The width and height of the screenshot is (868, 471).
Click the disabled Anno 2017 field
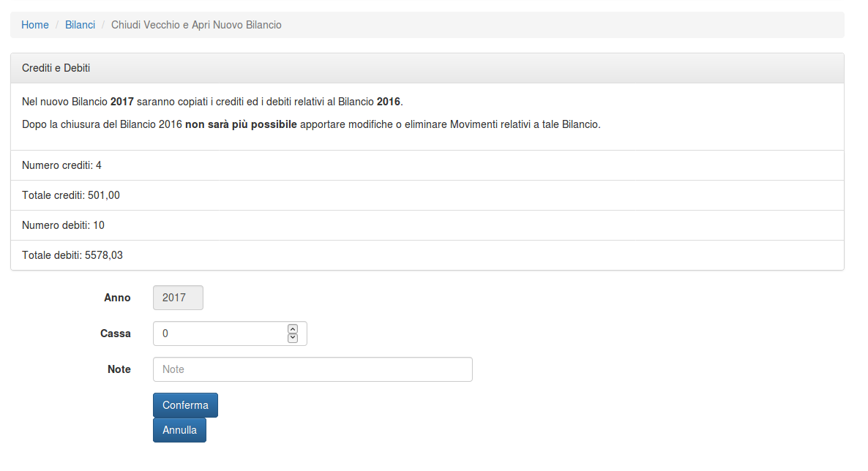[178, 298]
